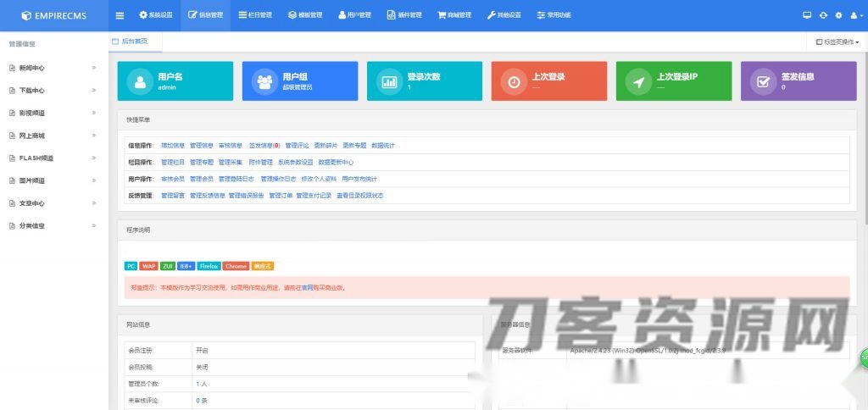Image resolution: width=868 pixels, height=410 pixels.
Task: Open the 数据更新中心 quick link
Action: point(336,163)
